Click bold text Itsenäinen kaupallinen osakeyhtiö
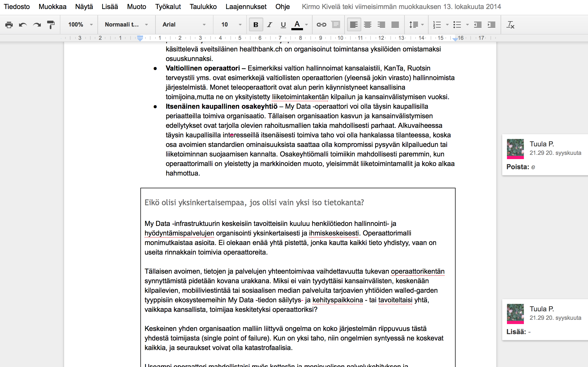The image size is (588, 367). coord(221,106)
